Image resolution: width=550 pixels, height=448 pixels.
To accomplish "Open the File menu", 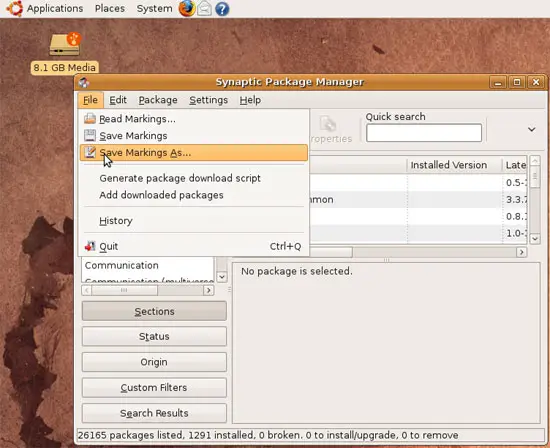I will pos(90,100).
